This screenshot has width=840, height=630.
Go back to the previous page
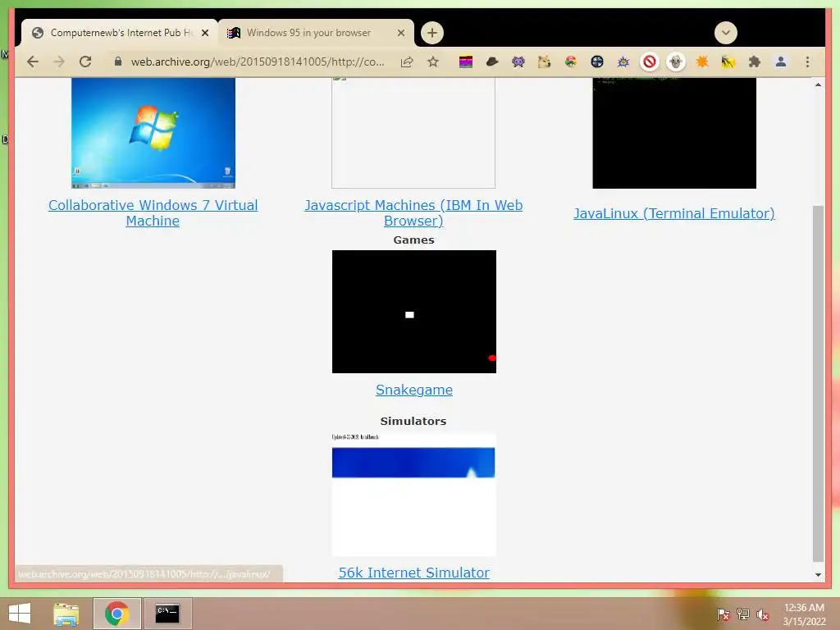pyautogui.click(x=33, y=62)
